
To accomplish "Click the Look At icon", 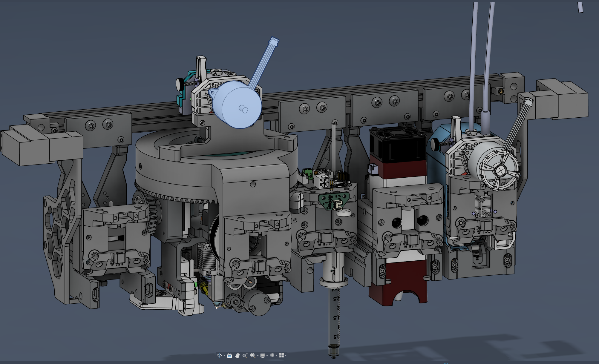I will pyautogui.click(x=229, y=356).
